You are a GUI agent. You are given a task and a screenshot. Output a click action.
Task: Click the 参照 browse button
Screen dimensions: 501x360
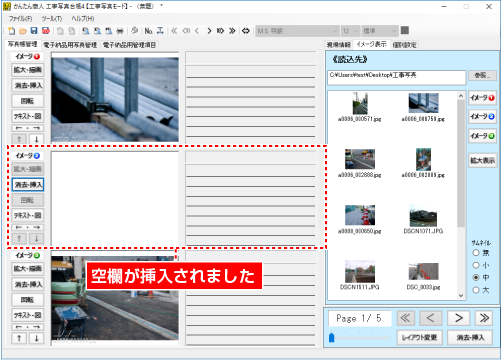(x=482, y=75)
